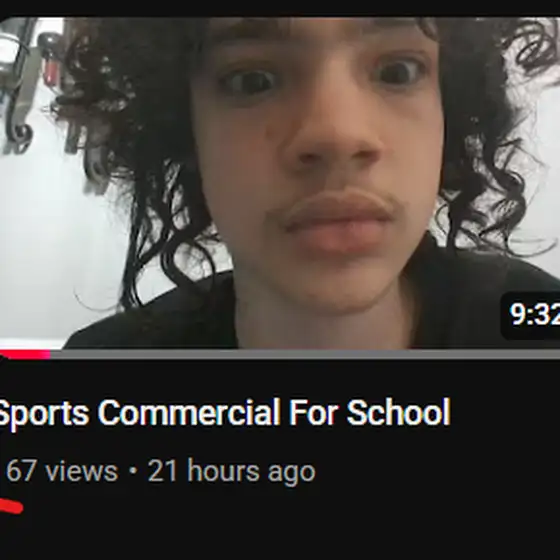Click the Sports Commercial For School title
This screenshot has width=560, height=560.
coord(224,412)
